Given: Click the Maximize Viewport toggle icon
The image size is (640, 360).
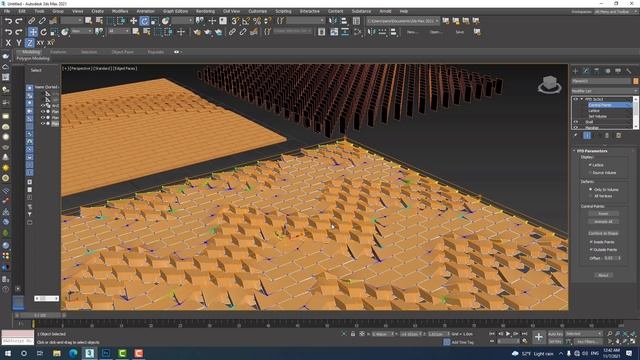Looking at the screenshot, I should 633,341.
